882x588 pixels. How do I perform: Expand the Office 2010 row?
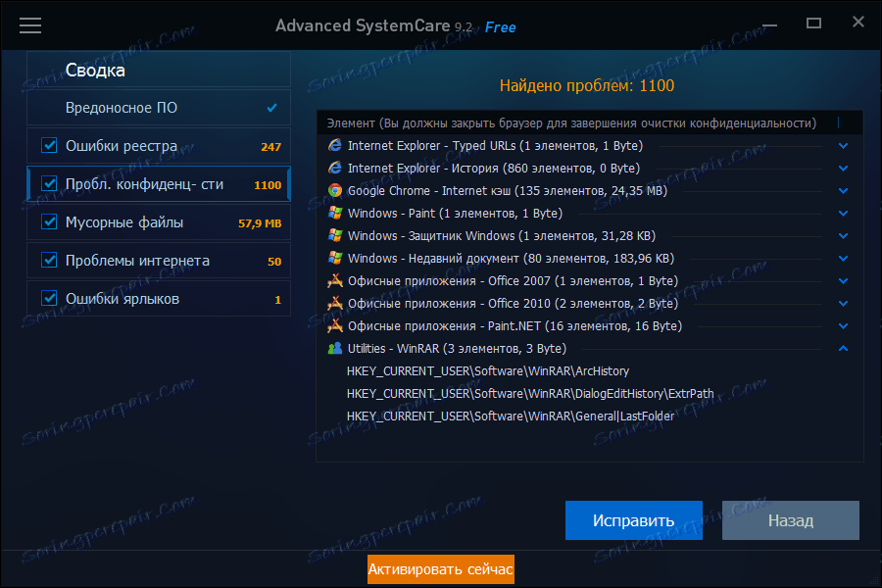[843, 303]
